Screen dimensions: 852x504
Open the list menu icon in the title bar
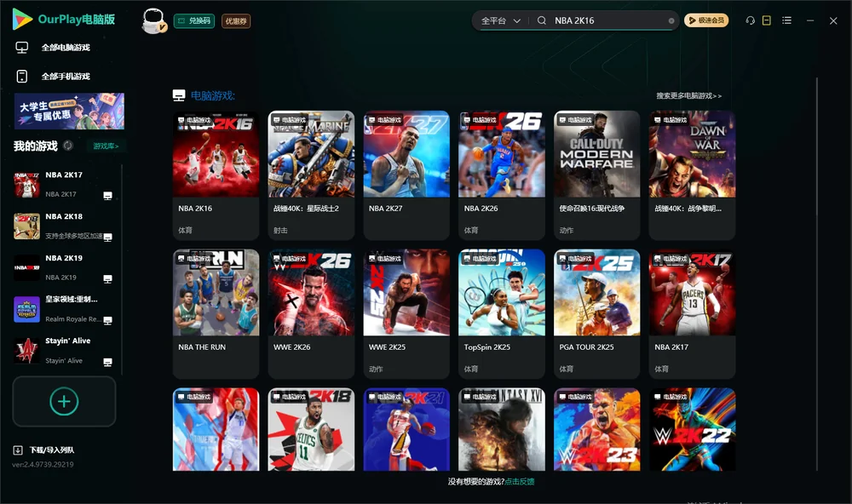786,20
